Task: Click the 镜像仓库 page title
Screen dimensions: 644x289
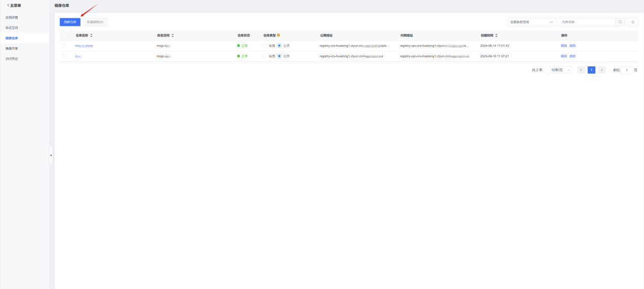Action: 62,5
